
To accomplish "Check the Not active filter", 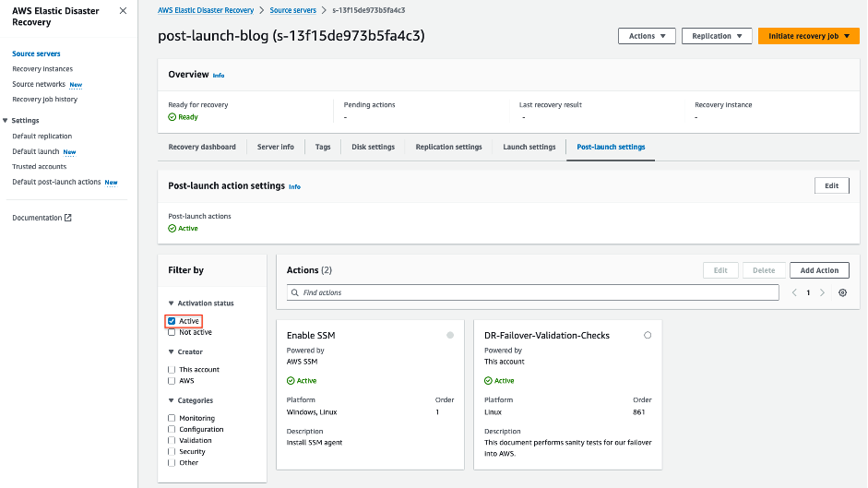I will coord(172,332).
